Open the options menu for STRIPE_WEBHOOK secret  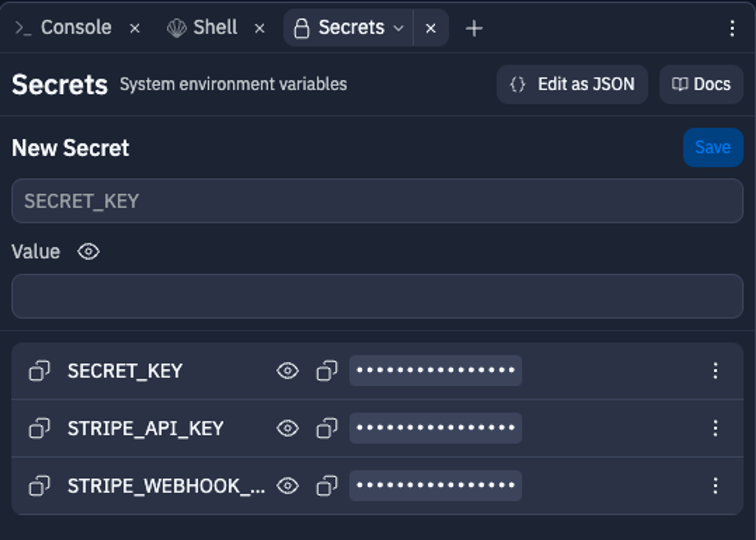pos(715,486)
